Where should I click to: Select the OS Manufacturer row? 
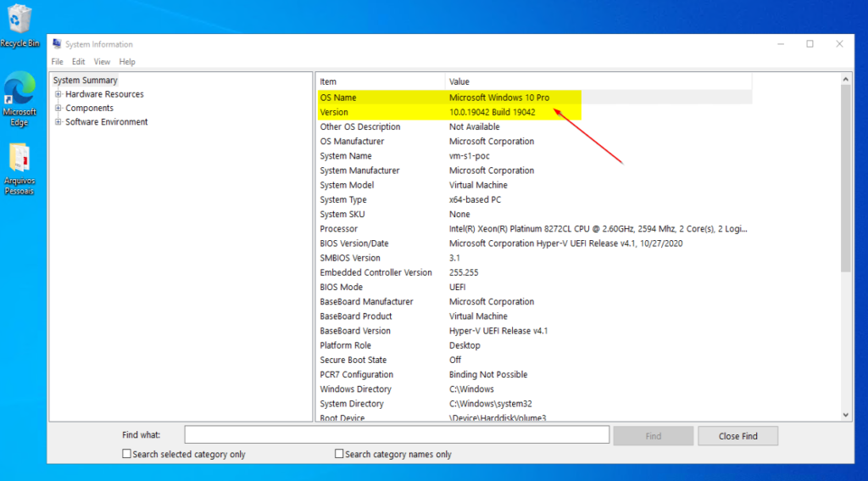(x=534, y=142)
